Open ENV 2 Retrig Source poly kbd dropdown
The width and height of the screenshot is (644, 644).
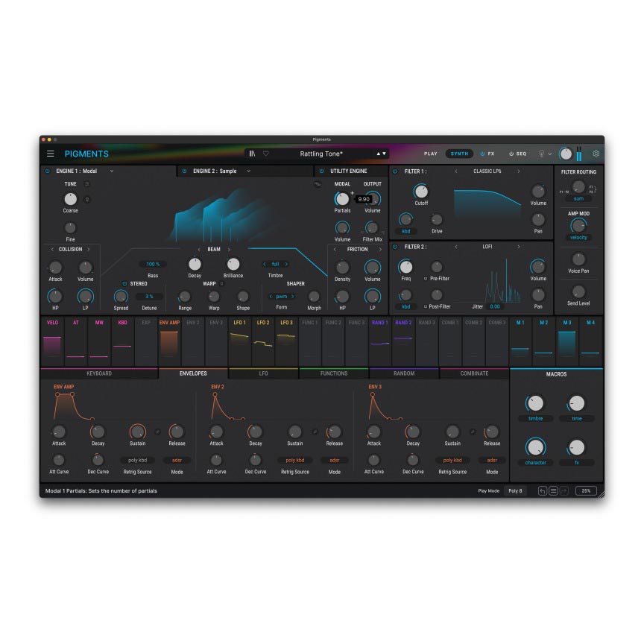(x=295, y=461)
